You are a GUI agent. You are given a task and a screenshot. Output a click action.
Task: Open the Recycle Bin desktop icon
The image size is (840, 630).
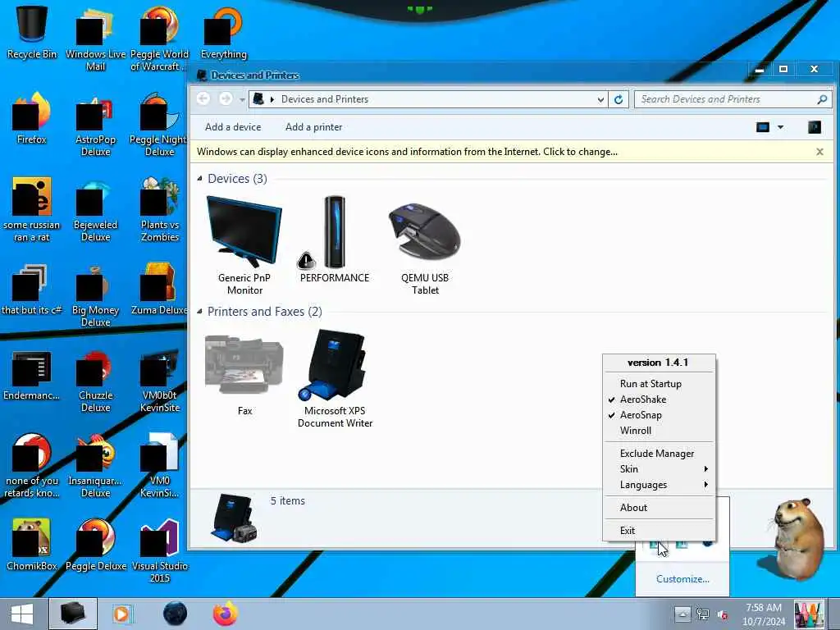point(32,32)
